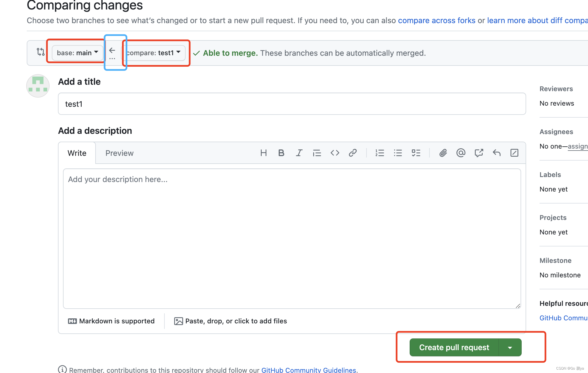Insert a numbered list
Image resolution: width=588 pixels, height=373 pixels.
tap(380, 153)
